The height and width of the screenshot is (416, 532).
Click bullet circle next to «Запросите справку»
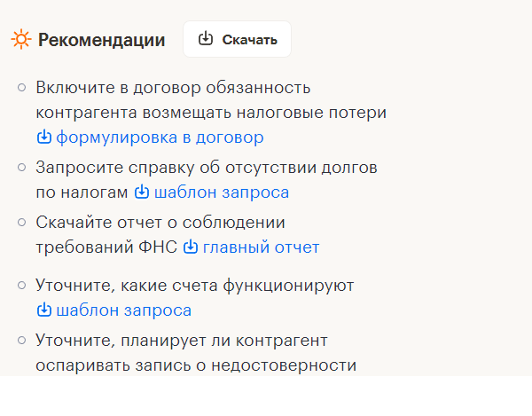tap(21, 167)
